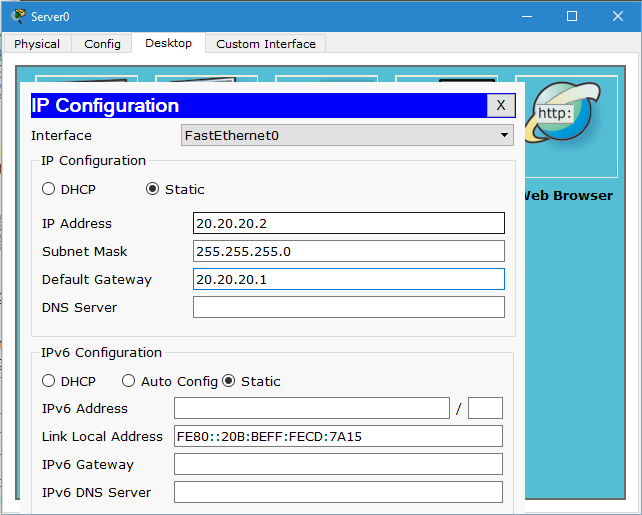Maximize the Server0 window
The image size is (642, 515).
pyautogui.click(x=572, y=16)
